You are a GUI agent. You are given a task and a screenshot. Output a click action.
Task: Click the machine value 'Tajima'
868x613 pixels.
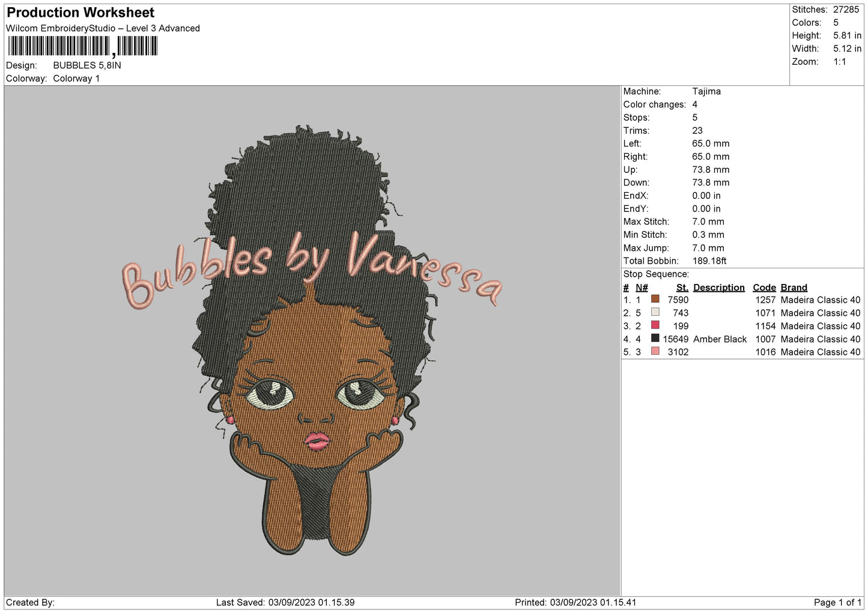[706, 91]
